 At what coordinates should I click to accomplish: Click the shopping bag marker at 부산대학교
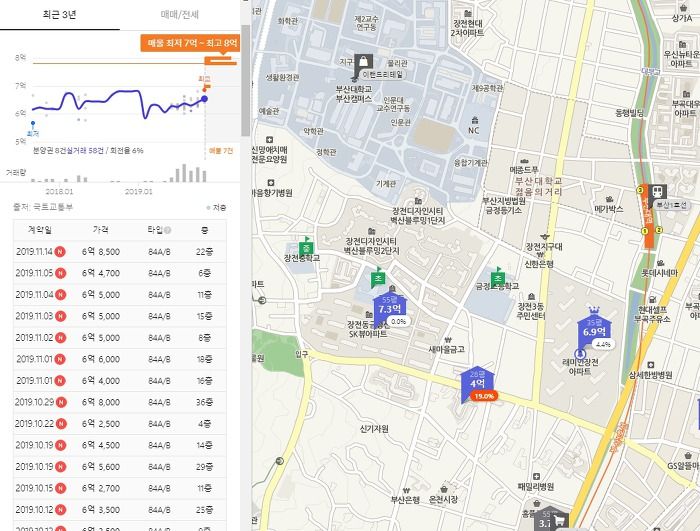click(363, 63)
